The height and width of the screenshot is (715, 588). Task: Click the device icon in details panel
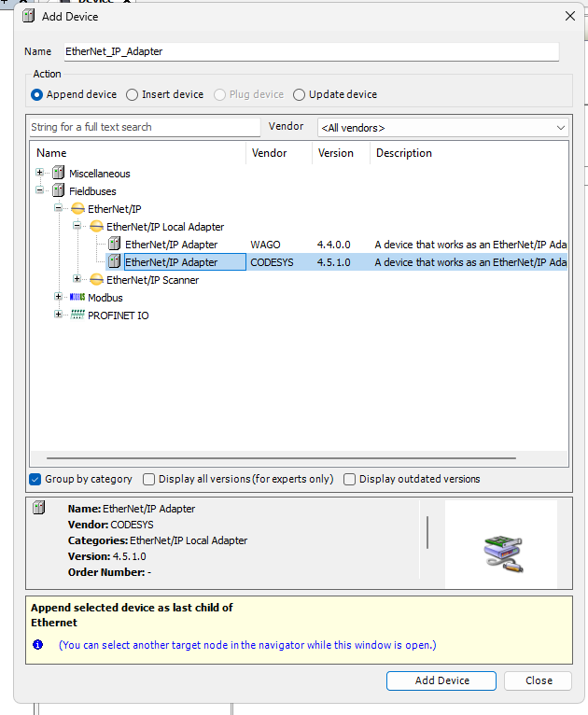coord(39,508)
